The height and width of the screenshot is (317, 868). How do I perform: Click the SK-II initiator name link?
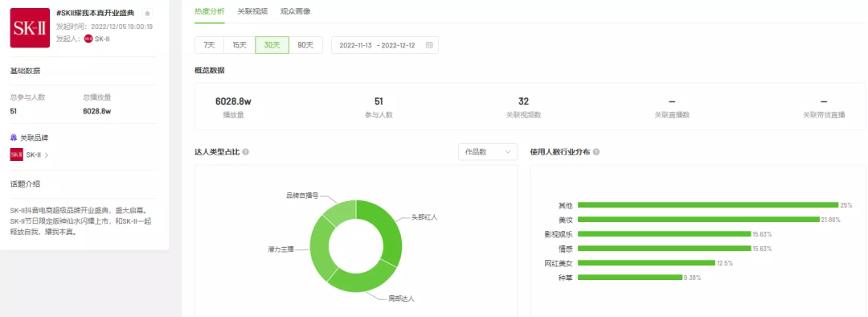pyautogui.click(x=102, y=39)
